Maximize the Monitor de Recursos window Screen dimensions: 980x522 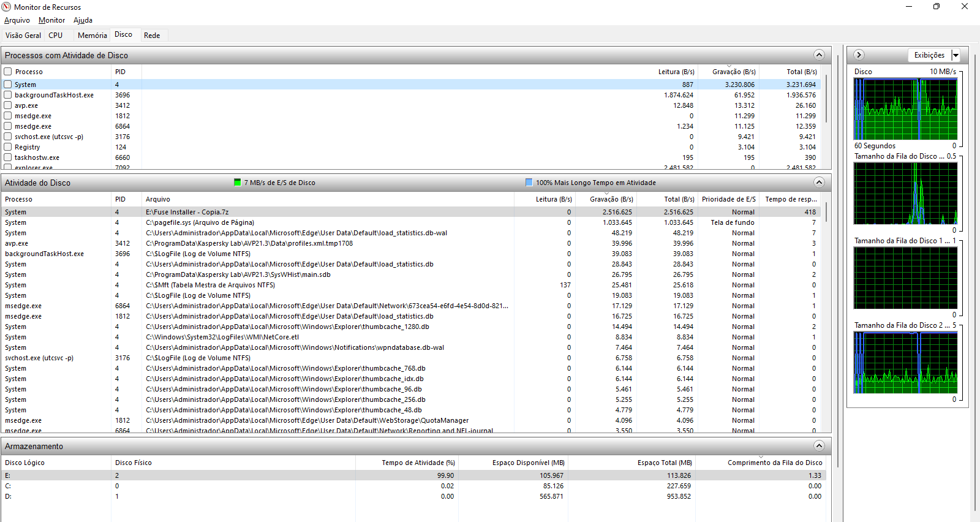click(x=936, y=7)
